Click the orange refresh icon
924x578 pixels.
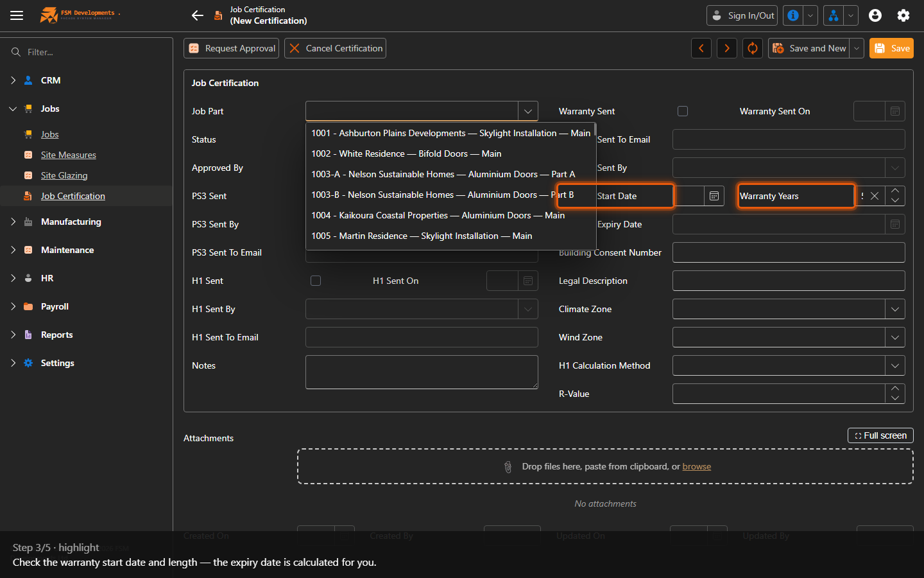pyautogui.click(x=753, y=48)
